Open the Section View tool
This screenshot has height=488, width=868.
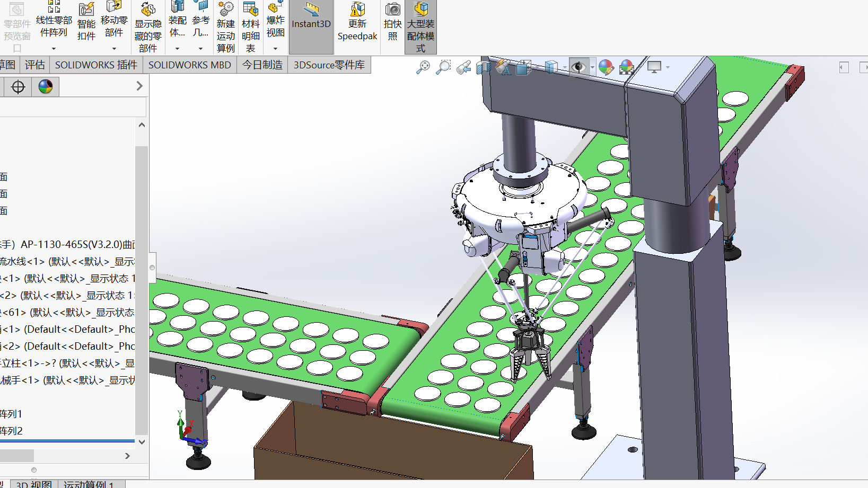tap(483, 67)
